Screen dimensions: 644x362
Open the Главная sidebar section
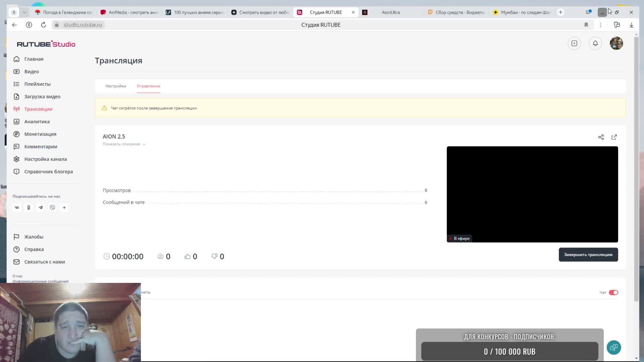(34, 59)
